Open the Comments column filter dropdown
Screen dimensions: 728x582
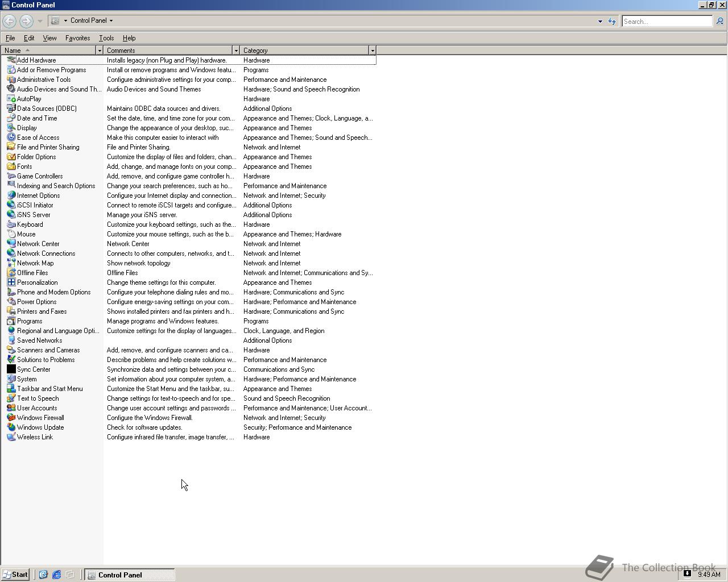click(236, 51)
